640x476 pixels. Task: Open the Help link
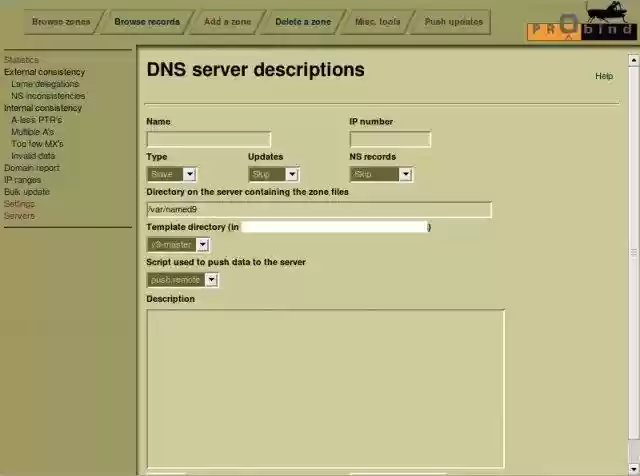(x=604, y=76)
